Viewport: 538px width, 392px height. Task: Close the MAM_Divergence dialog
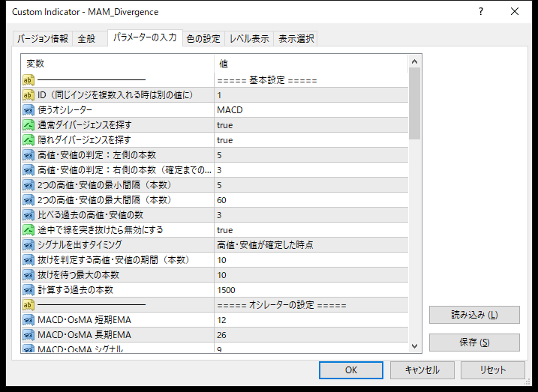click(x=515, y=12)
